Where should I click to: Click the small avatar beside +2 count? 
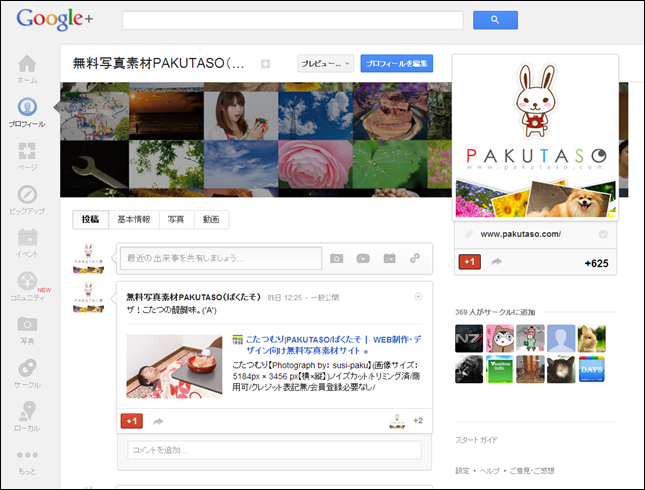point(397,421)
